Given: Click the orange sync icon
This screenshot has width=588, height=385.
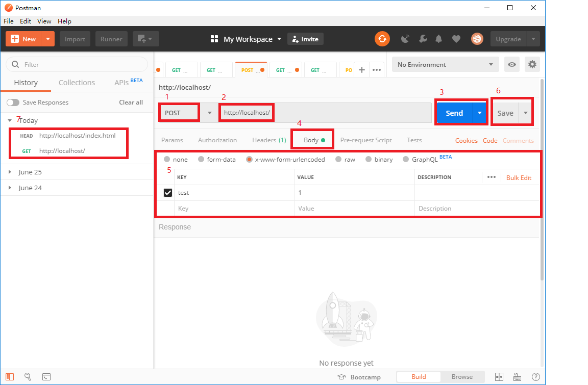Looking at the screenshot, I should 382,39.
